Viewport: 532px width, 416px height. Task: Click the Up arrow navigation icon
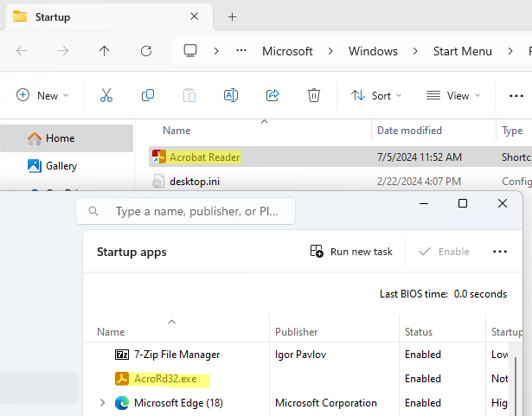click(105, 51)
